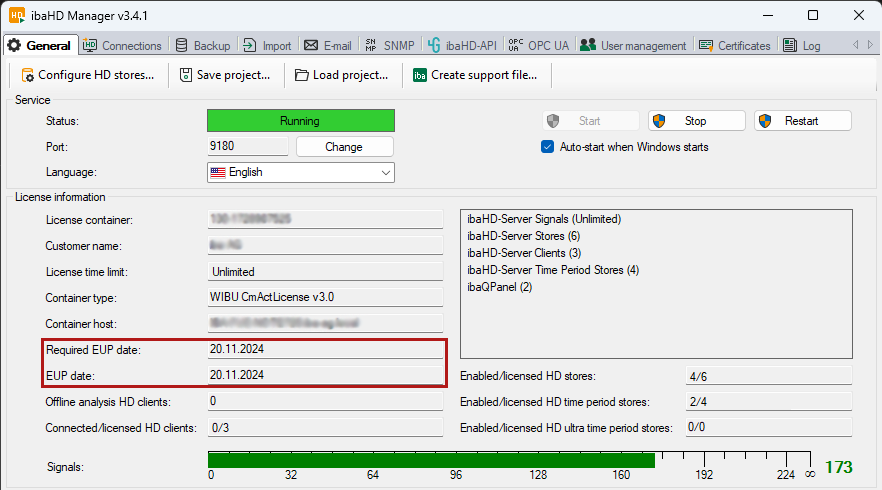Switch to the Import tab
Viewport: 882px width, 490px height.
click(x=267, y=46)
